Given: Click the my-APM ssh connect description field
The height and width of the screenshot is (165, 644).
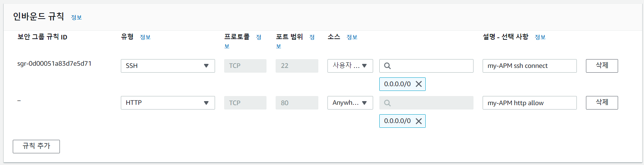Looking at the screenshot, I should pos(529,66).
